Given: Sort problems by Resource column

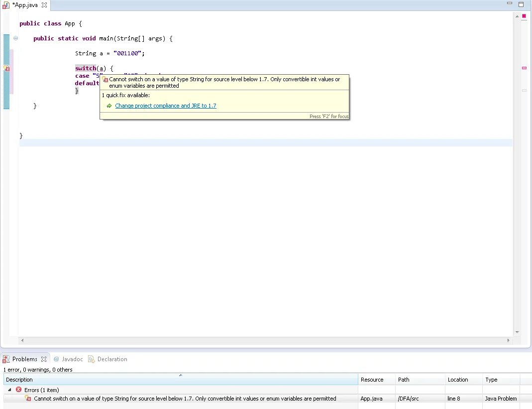Looking at the screenshot, I should [x=376, y=380].
